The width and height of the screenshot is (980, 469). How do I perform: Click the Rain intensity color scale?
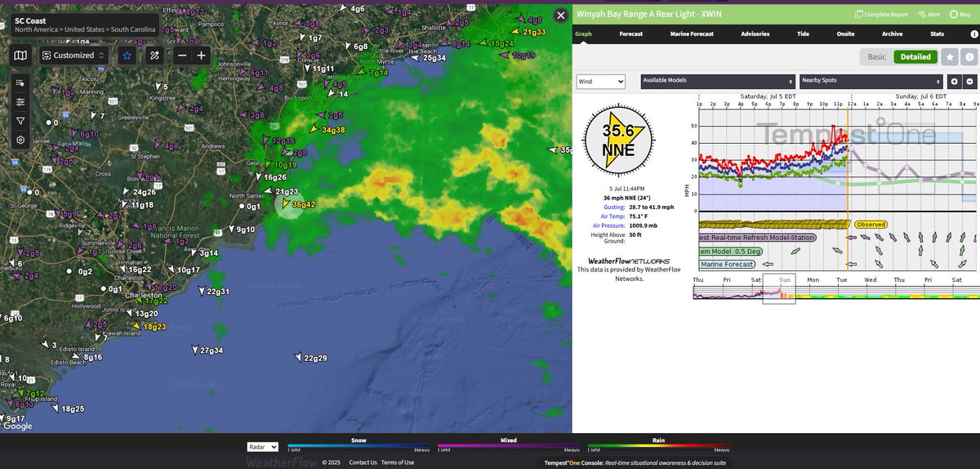[x=658, y=446]
